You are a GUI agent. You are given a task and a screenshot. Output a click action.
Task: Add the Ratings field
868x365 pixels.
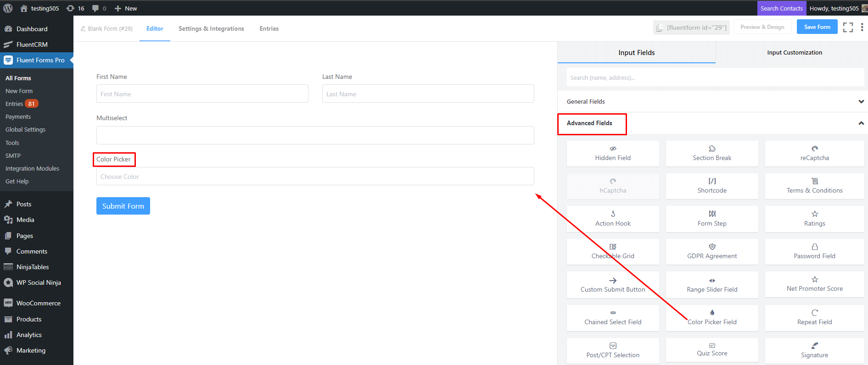814,219
